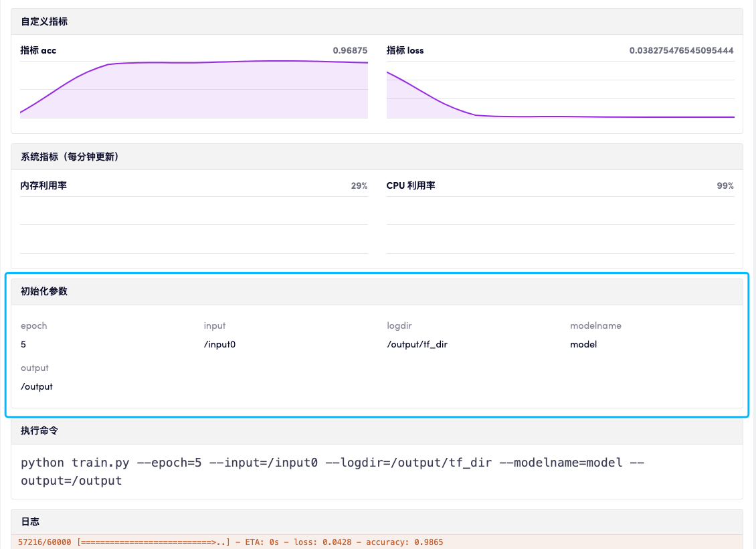Click the 自定义指标 panel header
The height and width of the screenshot is (549, 756).
[x=44, y=21]
